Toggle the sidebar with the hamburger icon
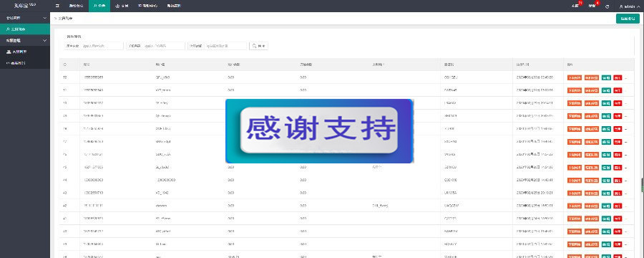 point(57,6)
